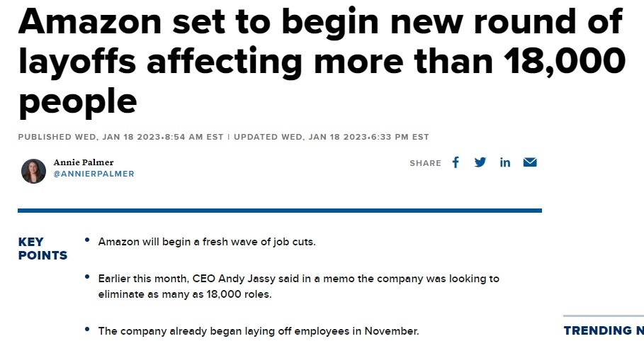The width and height of the screenshot is (644, 351).
Task: Open the TRENDING section heading
Action: coord(604,330)
